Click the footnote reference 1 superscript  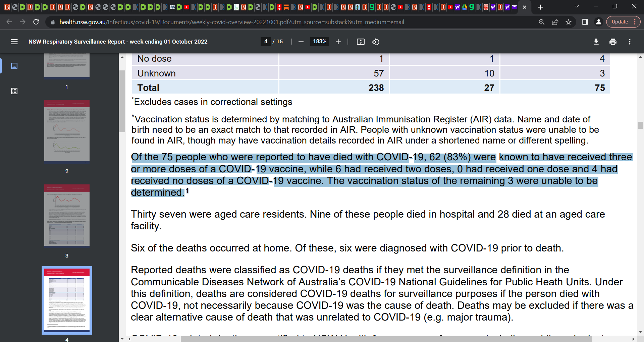pos(187,191)
